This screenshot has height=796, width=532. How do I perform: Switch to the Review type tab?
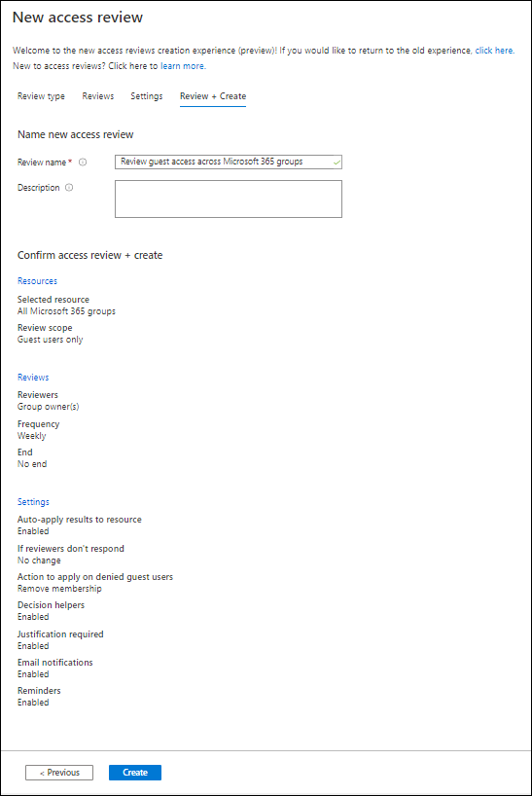click(x=41, y=96)
